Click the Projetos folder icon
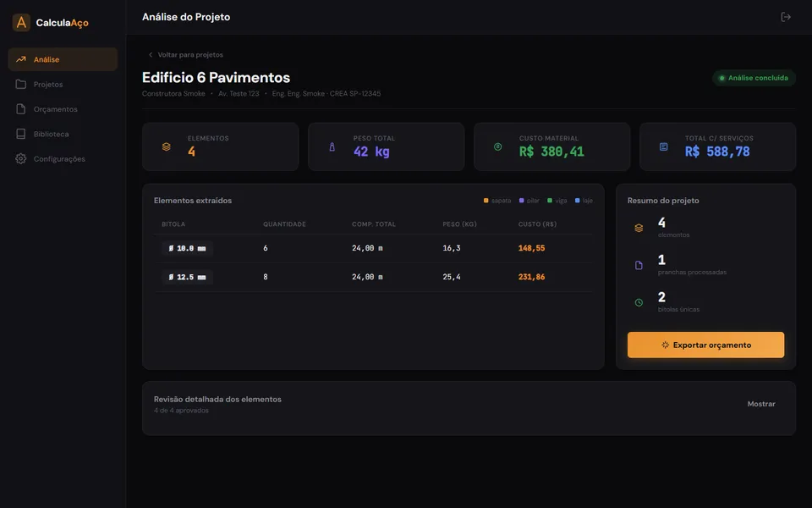The height and width of the screenshot is (508, 812). coord(20,84)
